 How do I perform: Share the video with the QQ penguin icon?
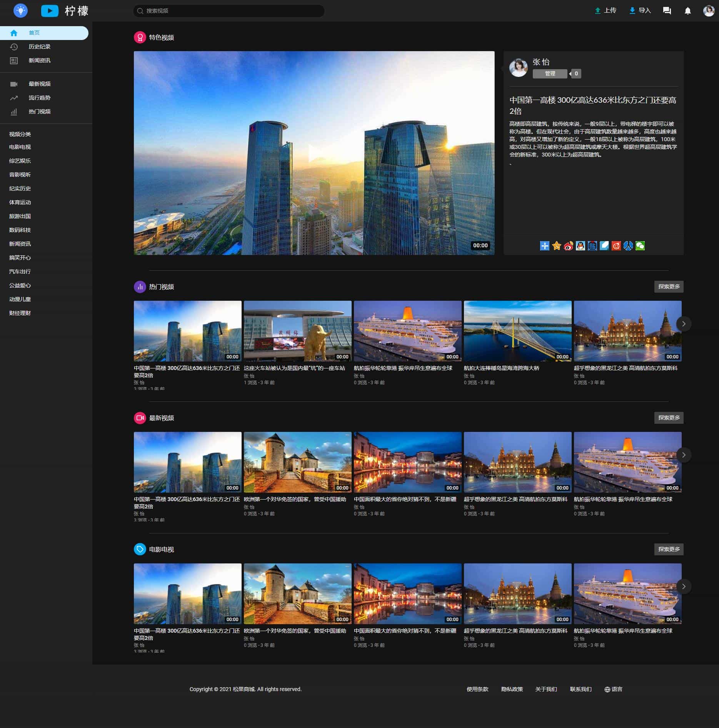click(x=580, y=246)
